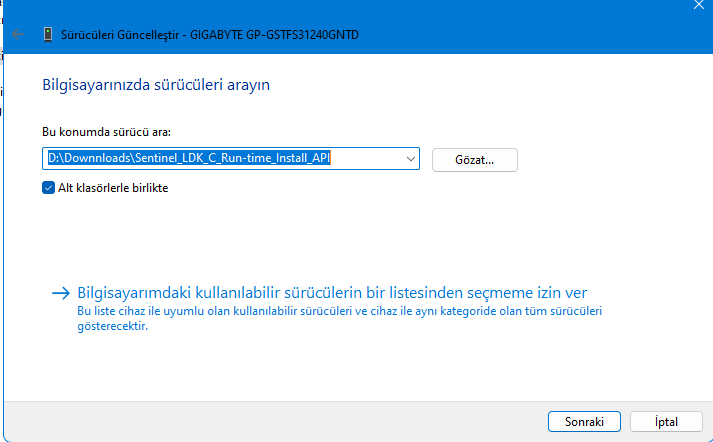
Task: Click inside the driver path text field
Action: click(x=220, y=159)
